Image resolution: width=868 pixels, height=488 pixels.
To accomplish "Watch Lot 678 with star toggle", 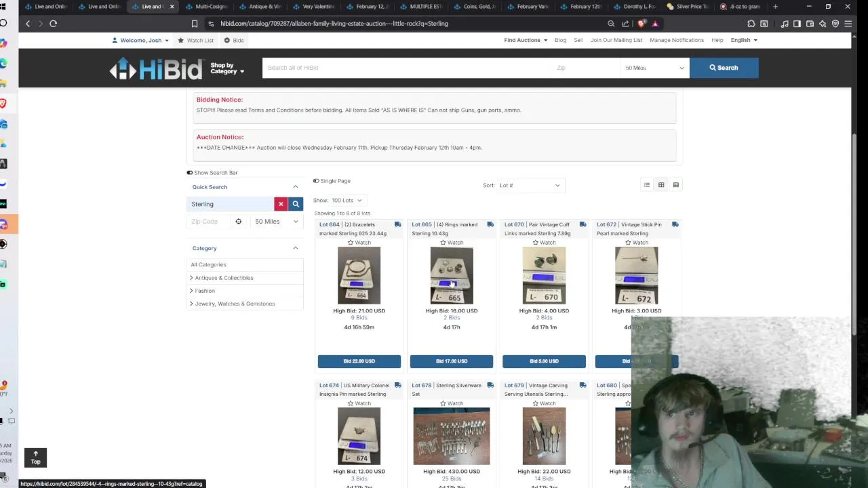I will [452, 403].
